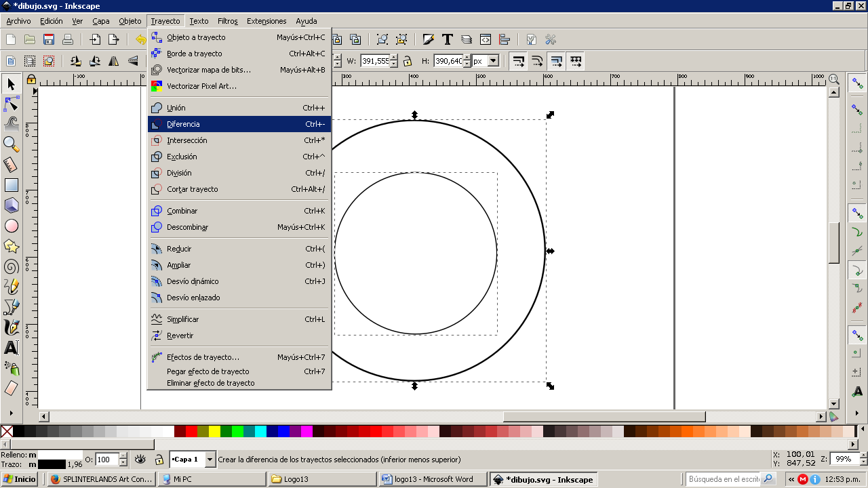
Task: Choose Intersección from the menu
Action: pyautogui.click(x=239, y=140)
